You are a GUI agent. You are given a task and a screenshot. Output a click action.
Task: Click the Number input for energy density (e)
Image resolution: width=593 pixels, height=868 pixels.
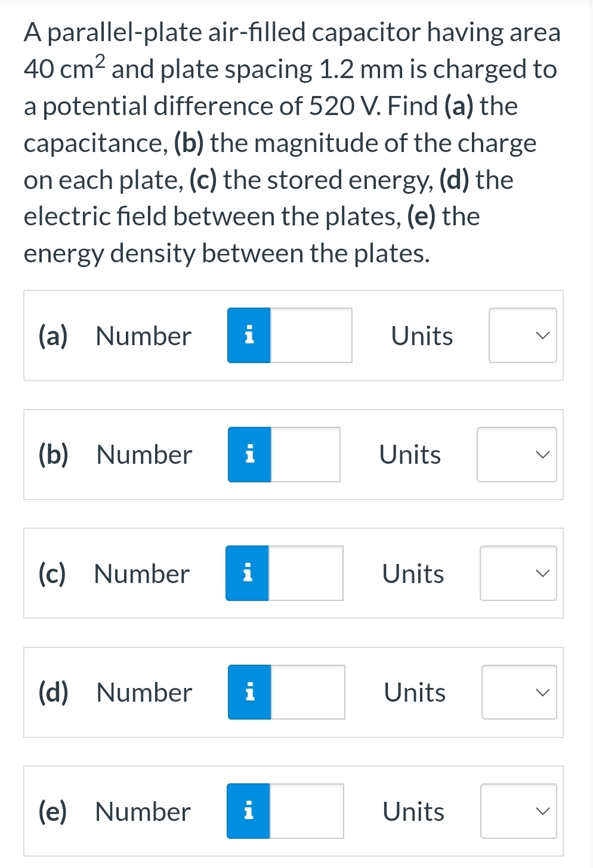[307, 811]
